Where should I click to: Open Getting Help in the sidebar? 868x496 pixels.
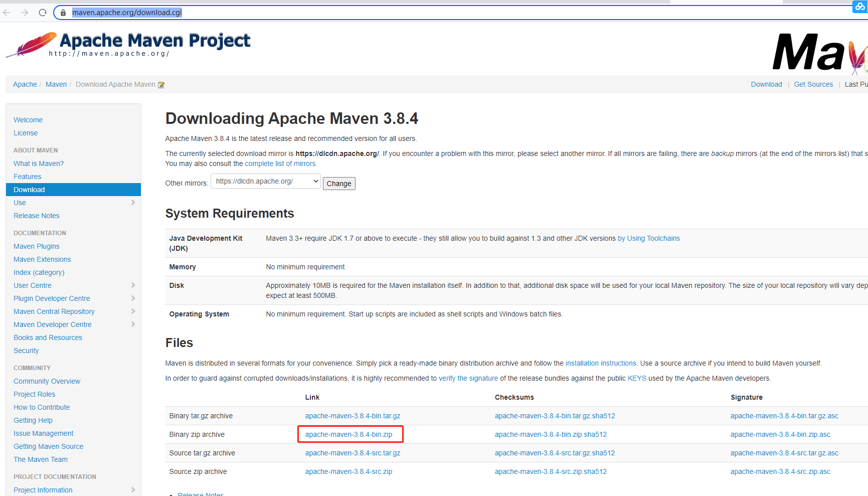coord(33,420)
